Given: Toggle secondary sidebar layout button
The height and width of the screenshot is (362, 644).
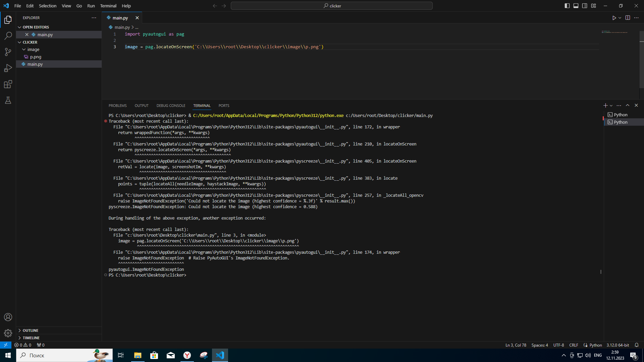Looking at the screenshot, I should coord(585,6).
